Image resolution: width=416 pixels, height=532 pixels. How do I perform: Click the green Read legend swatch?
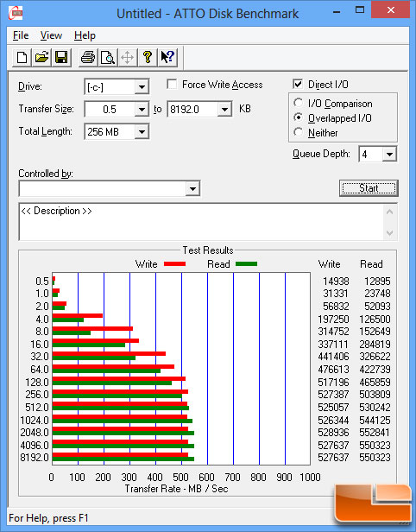246,263
